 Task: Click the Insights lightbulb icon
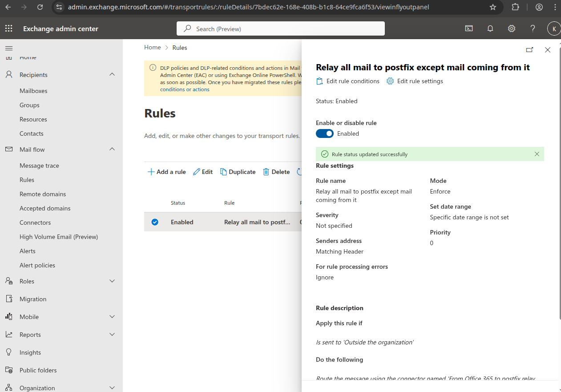click(x=9, y=352)
